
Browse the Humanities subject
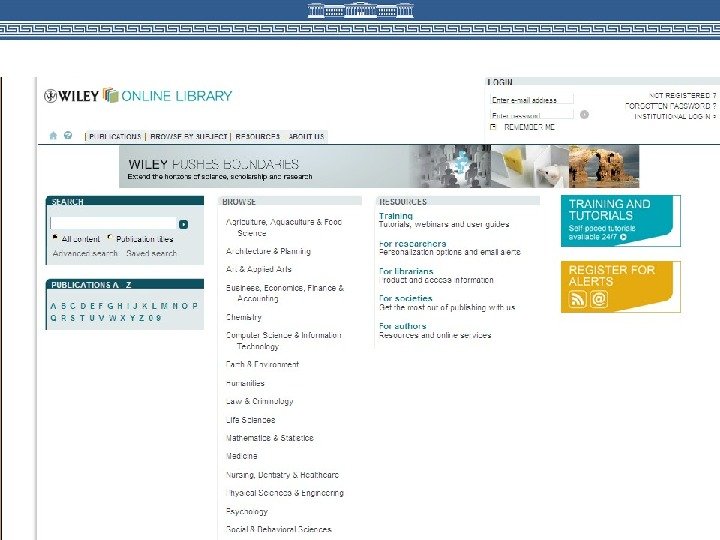pyautogui.click(x=245, y=383)
